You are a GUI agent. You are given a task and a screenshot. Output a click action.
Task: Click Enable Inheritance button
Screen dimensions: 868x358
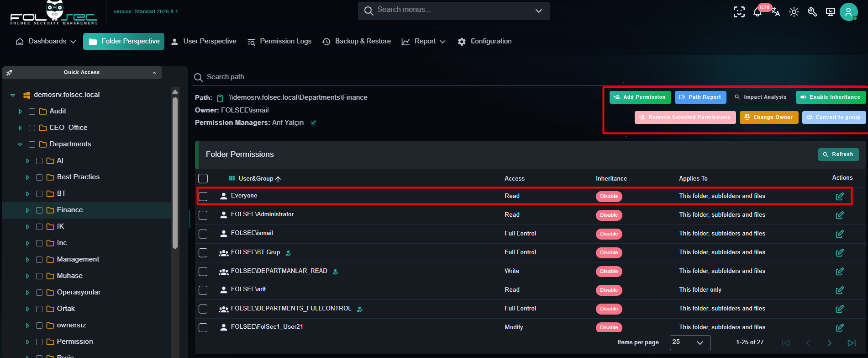pos(831,97)
